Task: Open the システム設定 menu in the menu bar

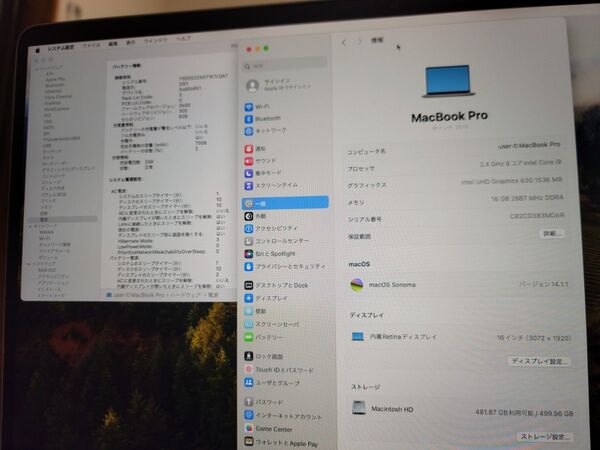Action: 61,48
